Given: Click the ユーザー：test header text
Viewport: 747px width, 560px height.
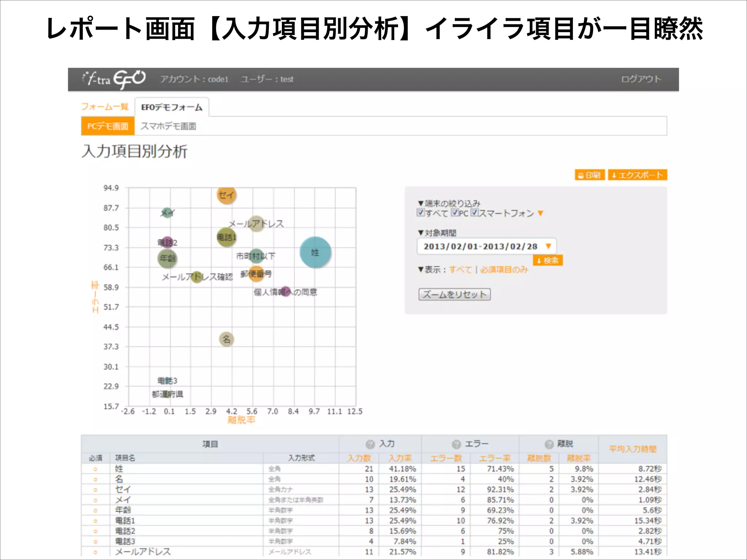Looking at the screenshot, I should tap(267, 79).
